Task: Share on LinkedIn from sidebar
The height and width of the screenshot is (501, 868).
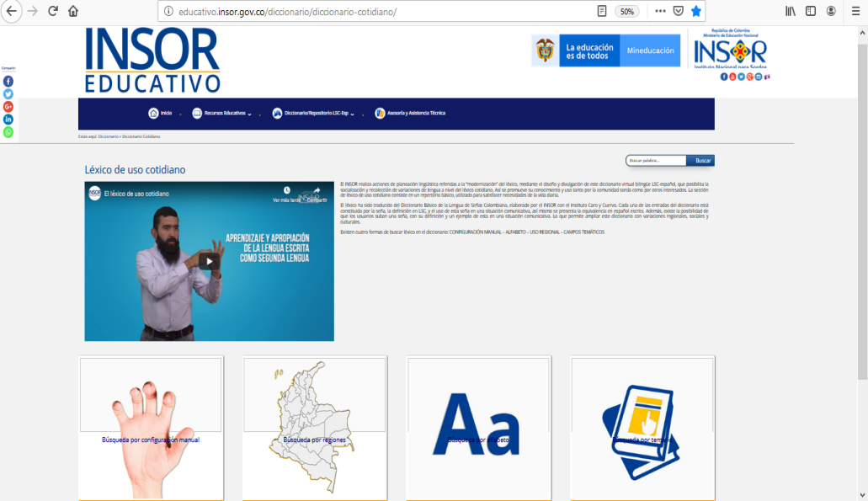Action: 8,120
